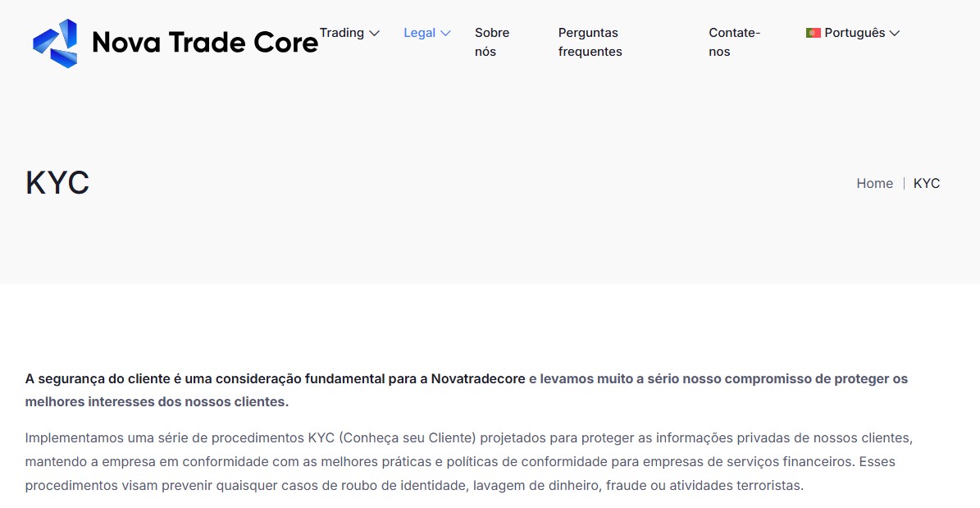Image resolution: width=980 pixels, height=508 pixels.
Task: Click the Nova Trade Core brand name
Action: (205, 43)
